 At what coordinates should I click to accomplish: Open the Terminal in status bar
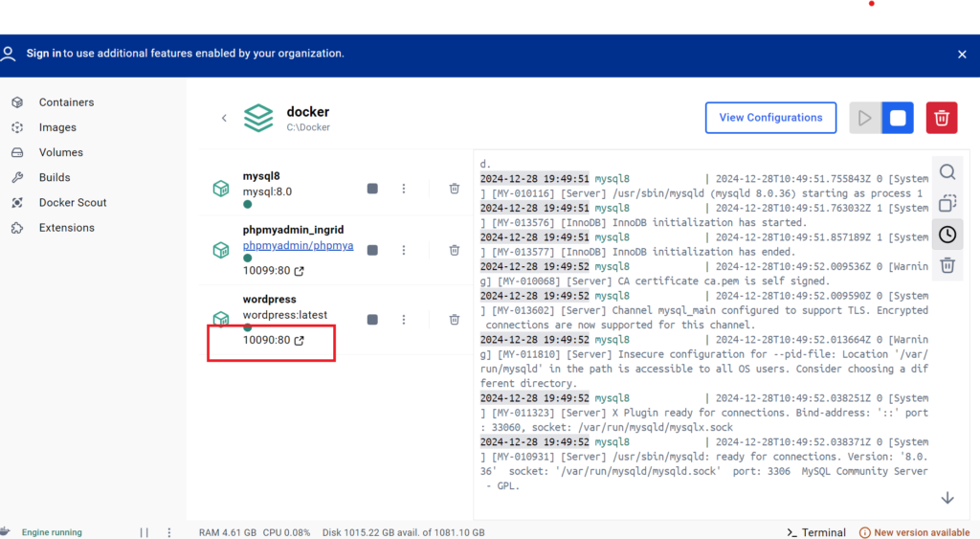click(x=815, y=532)
